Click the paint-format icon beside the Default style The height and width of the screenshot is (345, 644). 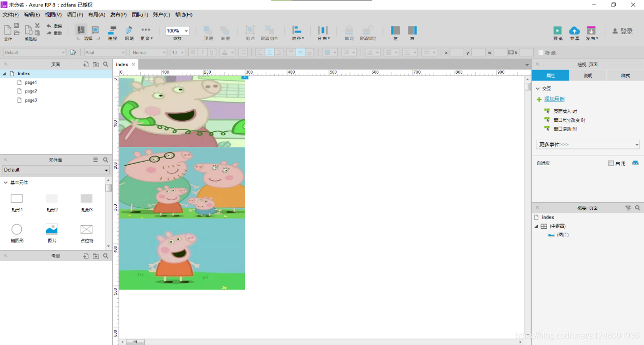(73, 52)
